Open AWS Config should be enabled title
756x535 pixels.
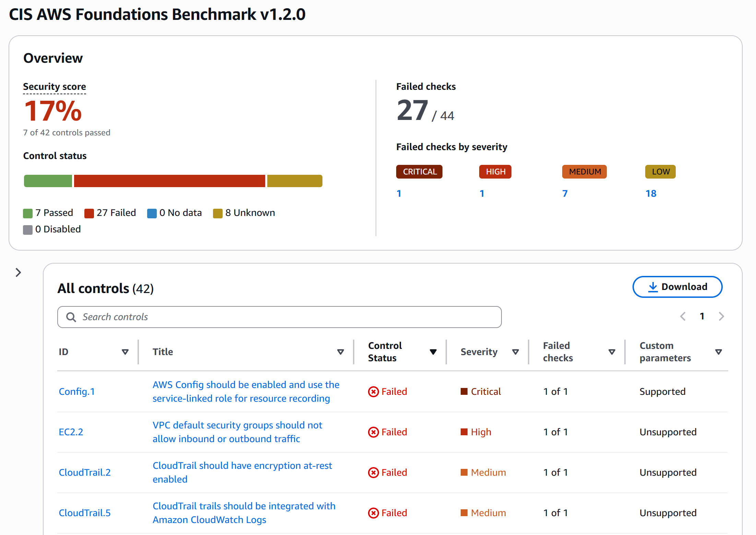tap(246, 391)
